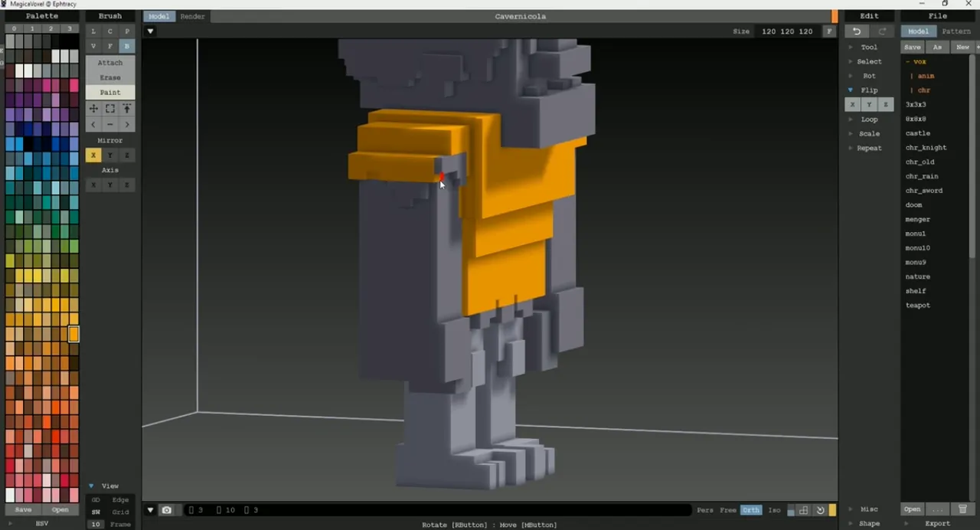Screen dimensions: 980x530
Task: Toggle Grid display in View
Action: (120, 512)
